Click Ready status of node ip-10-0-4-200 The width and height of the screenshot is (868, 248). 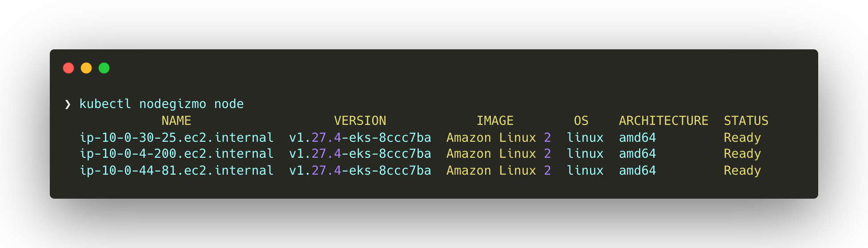742,154
